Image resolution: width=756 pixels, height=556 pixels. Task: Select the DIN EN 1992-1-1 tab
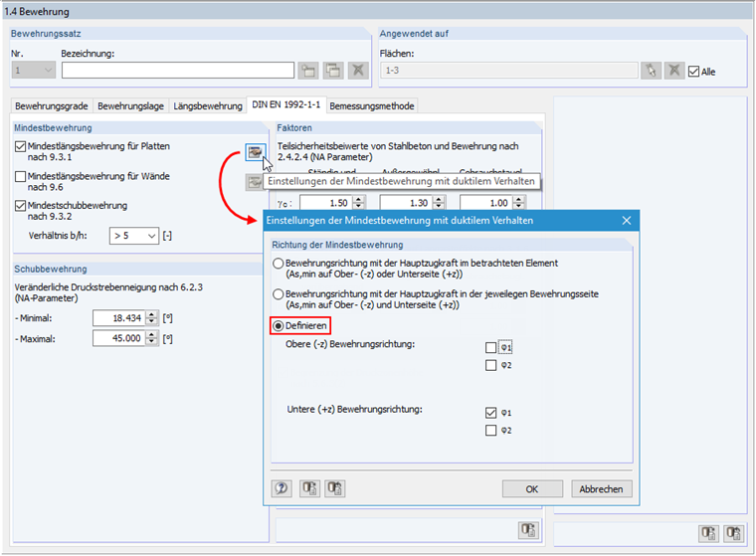pyautogui.click(x=285, y=104)
